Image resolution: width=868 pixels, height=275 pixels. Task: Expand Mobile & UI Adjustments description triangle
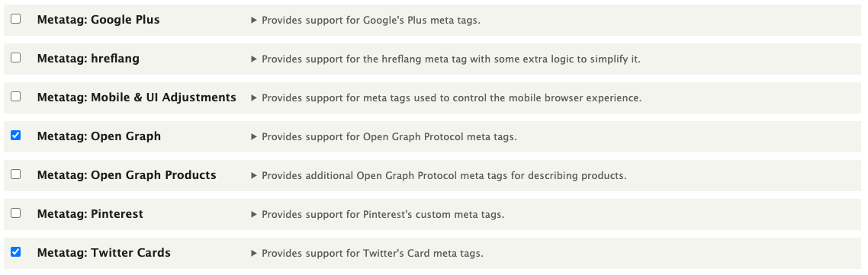tap(254, 98)
